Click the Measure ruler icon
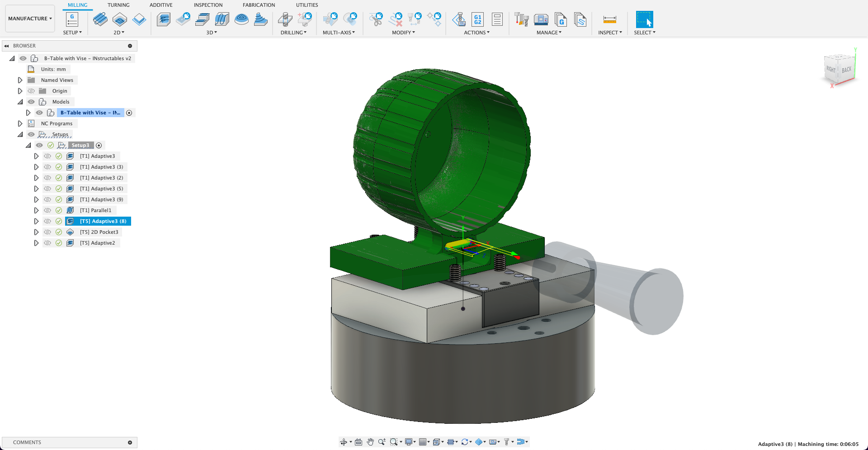The width and height of the screenshot is (868, 450). tap(610, 19)
